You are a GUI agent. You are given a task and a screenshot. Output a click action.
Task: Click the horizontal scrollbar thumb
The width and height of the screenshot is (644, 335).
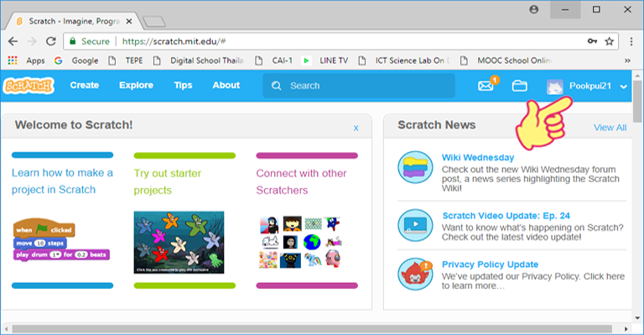coord(312,329)
